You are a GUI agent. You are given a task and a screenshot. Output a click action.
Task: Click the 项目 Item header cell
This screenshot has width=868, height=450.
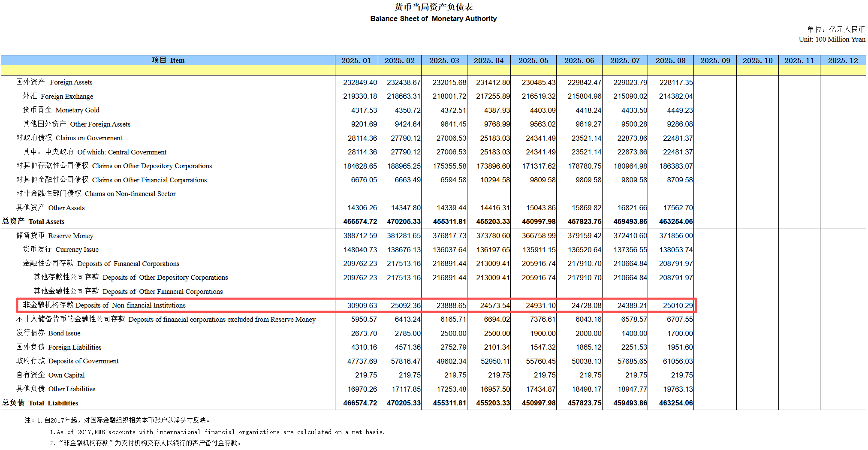tap(168, 60)
